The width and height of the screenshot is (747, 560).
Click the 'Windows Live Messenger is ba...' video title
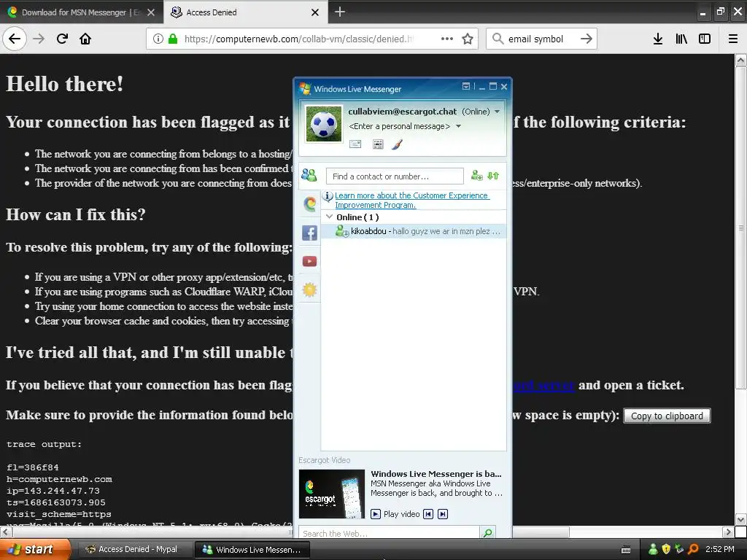[x=436, y=474]
